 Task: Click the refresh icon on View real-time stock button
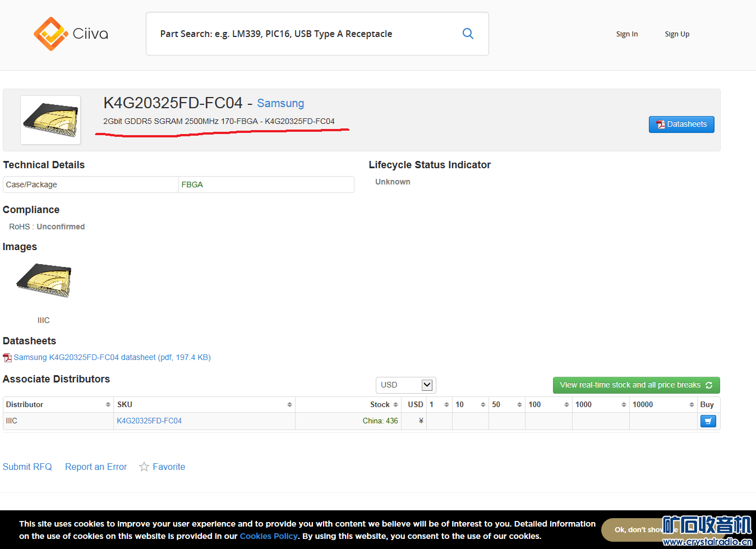pyautogui.click(x=709, y=385)
